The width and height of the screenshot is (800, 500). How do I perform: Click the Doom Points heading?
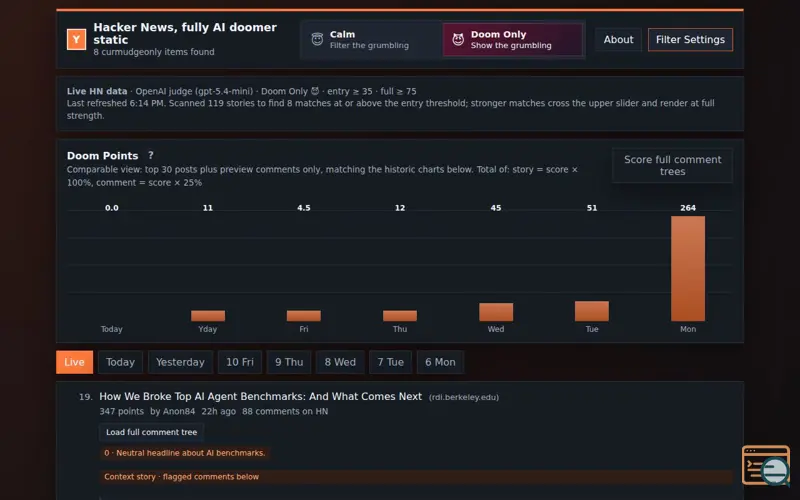click(x=103, y=156)
